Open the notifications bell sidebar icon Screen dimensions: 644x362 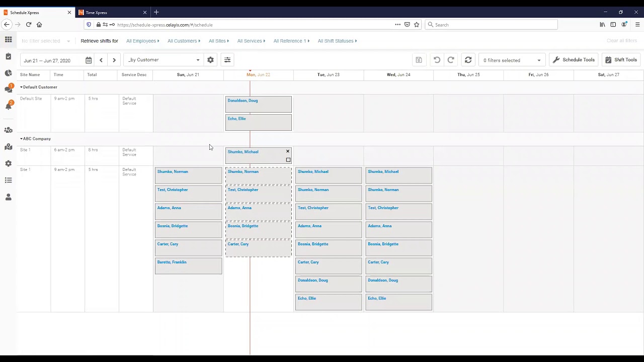8,106
